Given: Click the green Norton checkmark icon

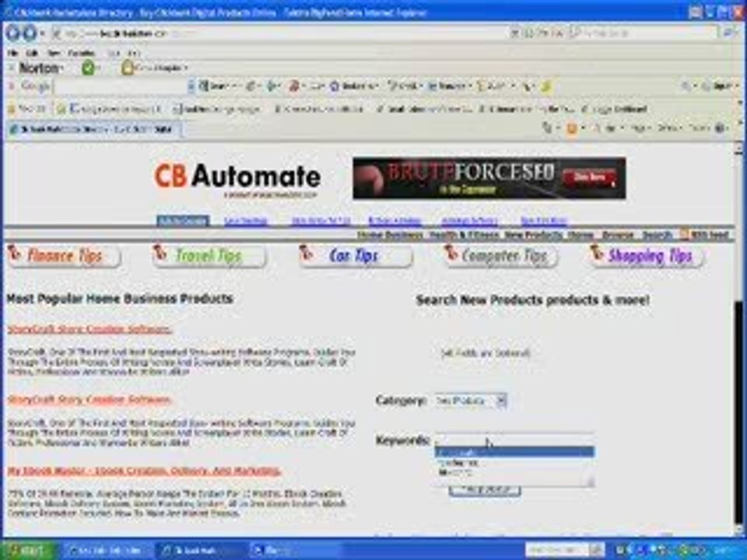Looking at the screenshot, I should point(88,68).
